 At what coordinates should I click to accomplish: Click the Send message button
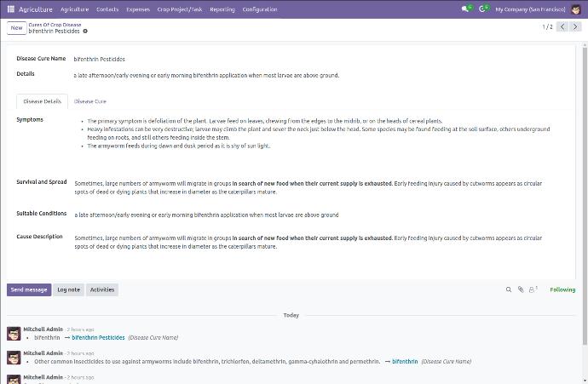(29, 289)
